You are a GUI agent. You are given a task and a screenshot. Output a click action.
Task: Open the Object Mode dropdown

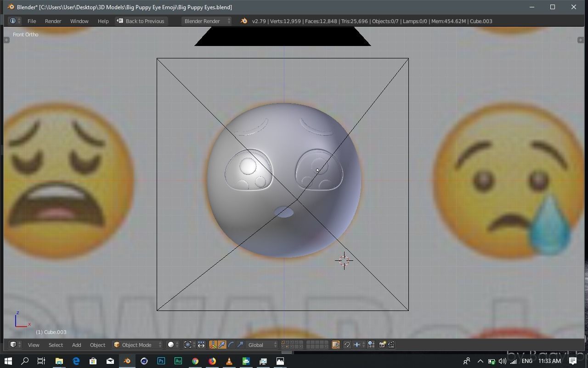click(138, 345)
